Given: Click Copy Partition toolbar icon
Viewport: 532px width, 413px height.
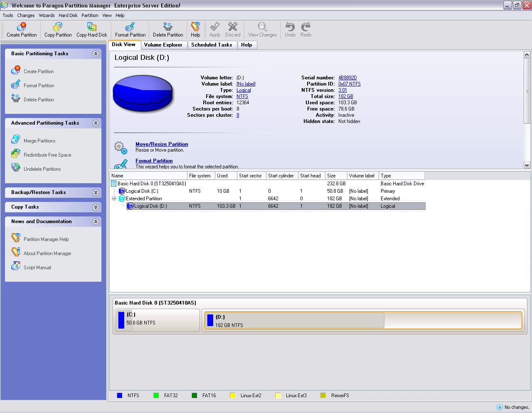Looking at the screenshot, I should pos(58,27).
